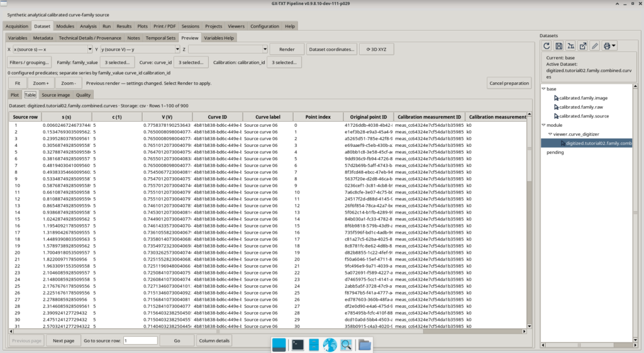This screenshot has width=644, height=353.
Task: Click the Fit button
Action: 17,83
